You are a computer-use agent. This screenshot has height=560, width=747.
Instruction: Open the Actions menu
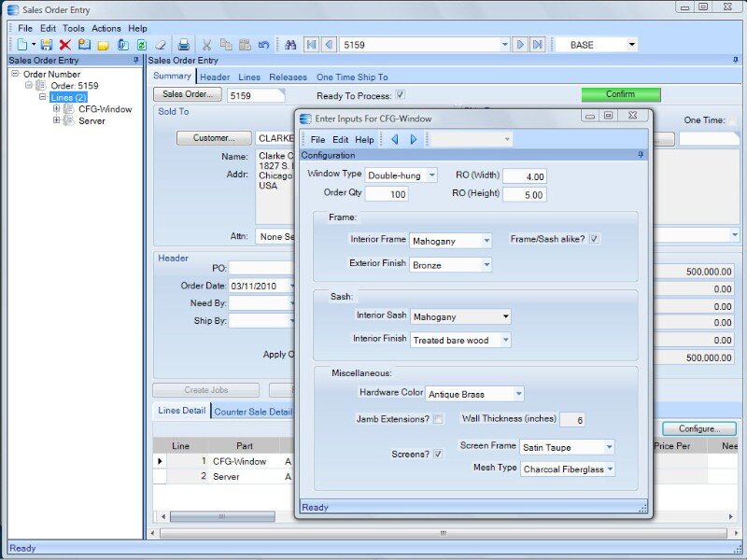coord(106,28)
